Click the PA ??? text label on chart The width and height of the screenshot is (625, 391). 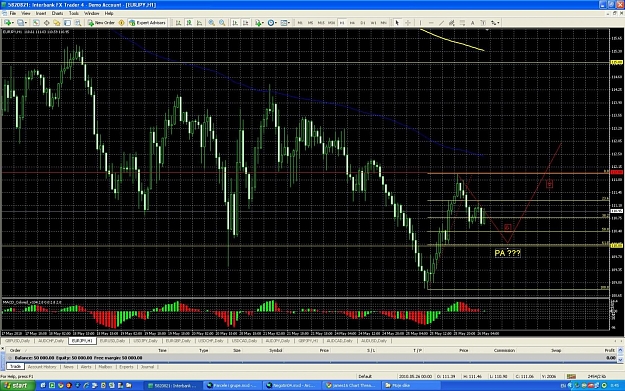[507, 253]
